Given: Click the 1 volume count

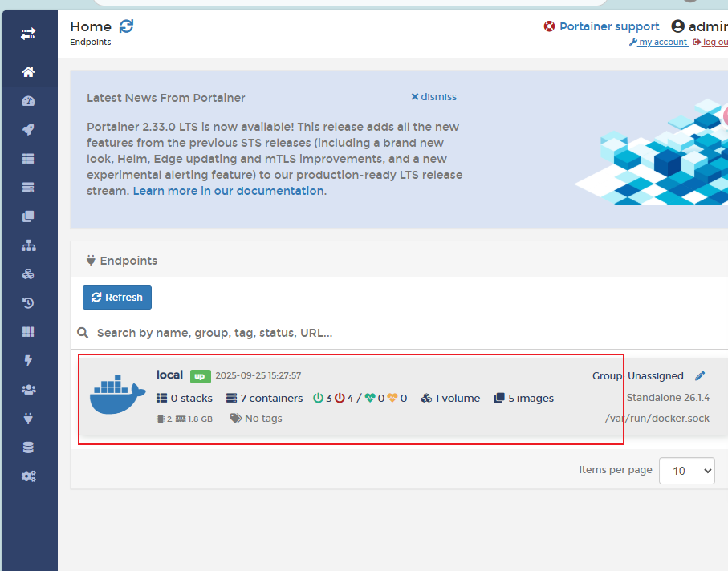Looking at the screenshot, I should tap(451, 398).
